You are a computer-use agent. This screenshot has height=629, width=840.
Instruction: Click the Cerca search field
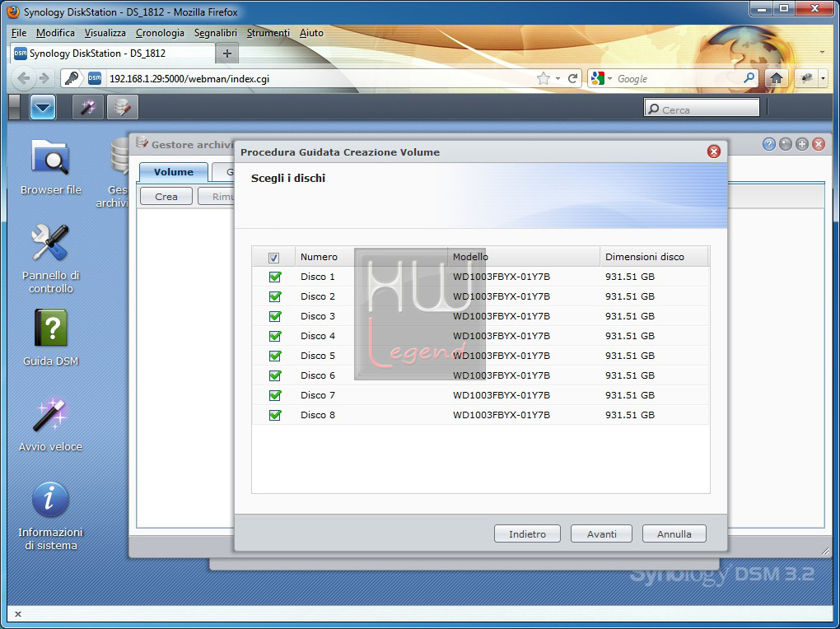(702, 109)
